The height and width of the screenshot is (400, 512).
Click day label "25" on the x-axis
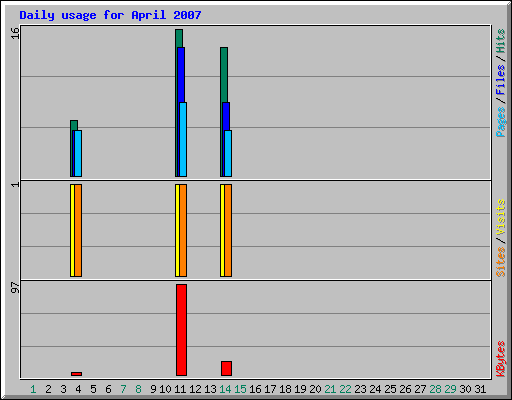tap(390, 389)
